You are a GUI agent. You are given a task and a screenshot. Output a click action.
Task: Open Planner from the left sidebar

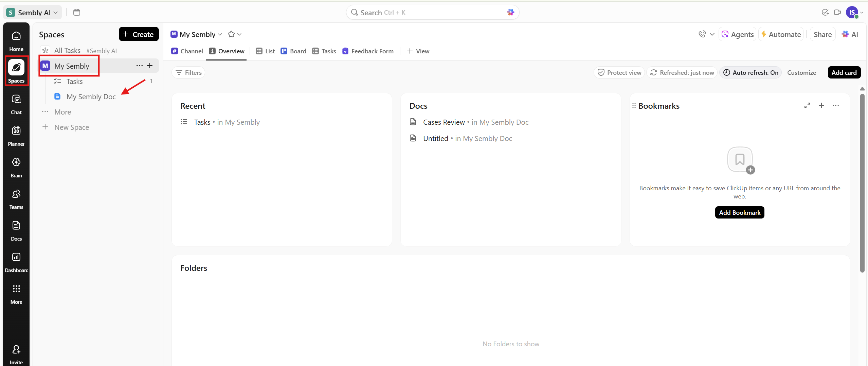(x=16, y=136)
